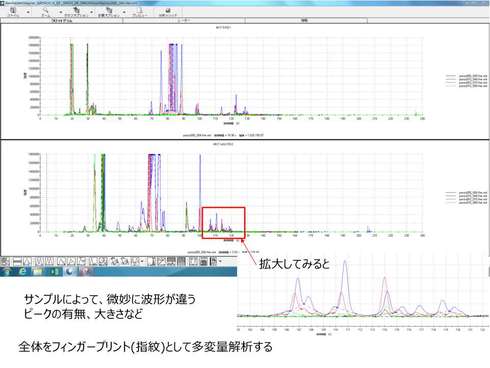This screenshot has height=368, width=490.
Task: Click the preview icon in the toolbar
Action: point(141,11)
